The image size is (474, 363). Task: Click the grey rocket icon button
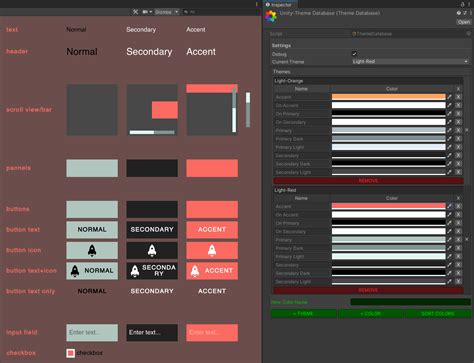pos(92,250)
